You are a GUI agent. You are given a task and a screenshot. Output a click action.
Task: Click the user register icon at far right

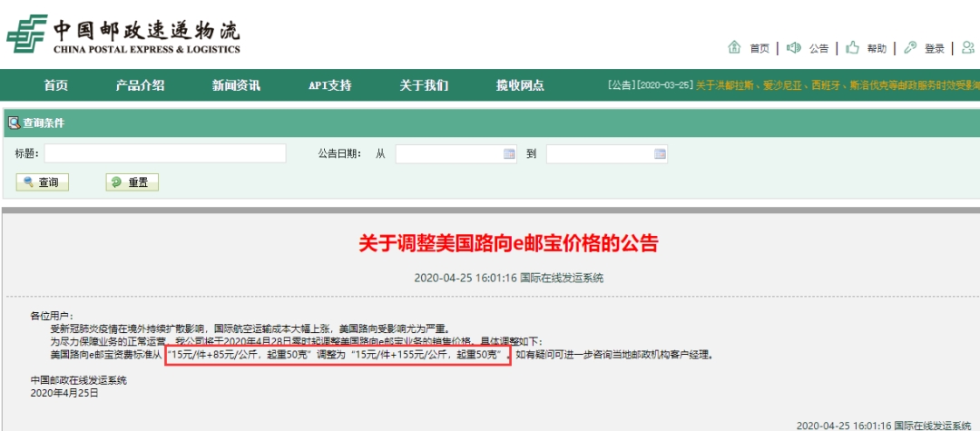[x=968, y=47]
